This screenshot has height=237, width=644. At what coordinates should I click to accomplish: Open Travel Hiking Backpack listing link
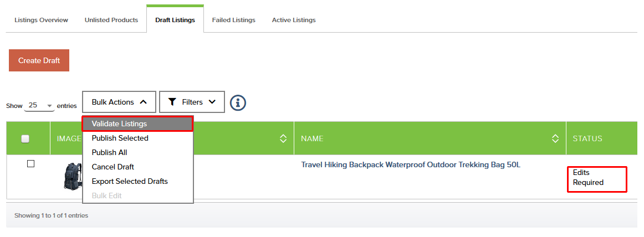(411, 165)
